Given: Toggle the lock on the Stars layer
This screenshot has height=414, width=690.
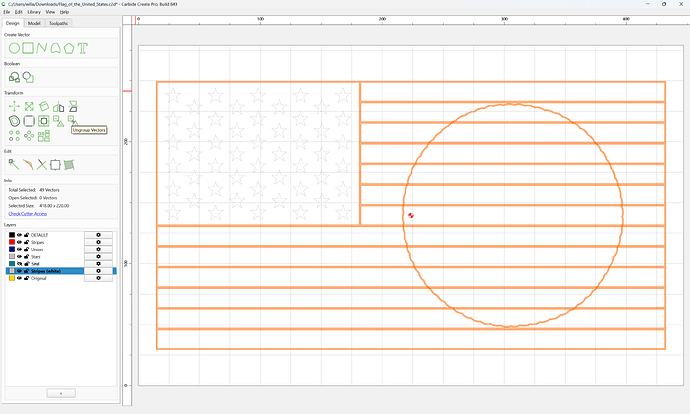Looking at the screenshot, I should (x=26, y=256).
